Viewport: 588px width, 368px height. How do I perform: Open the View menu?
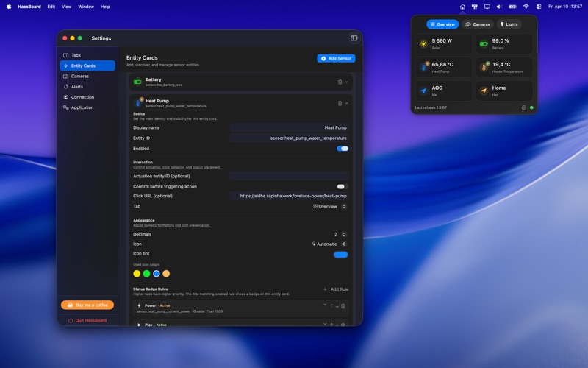point(66,7)
